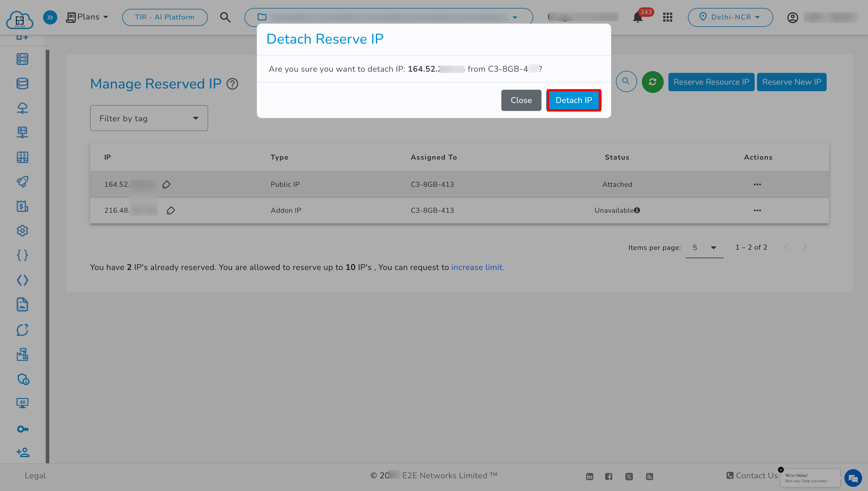Click the add user icon in sidebar

pos(22,453)
